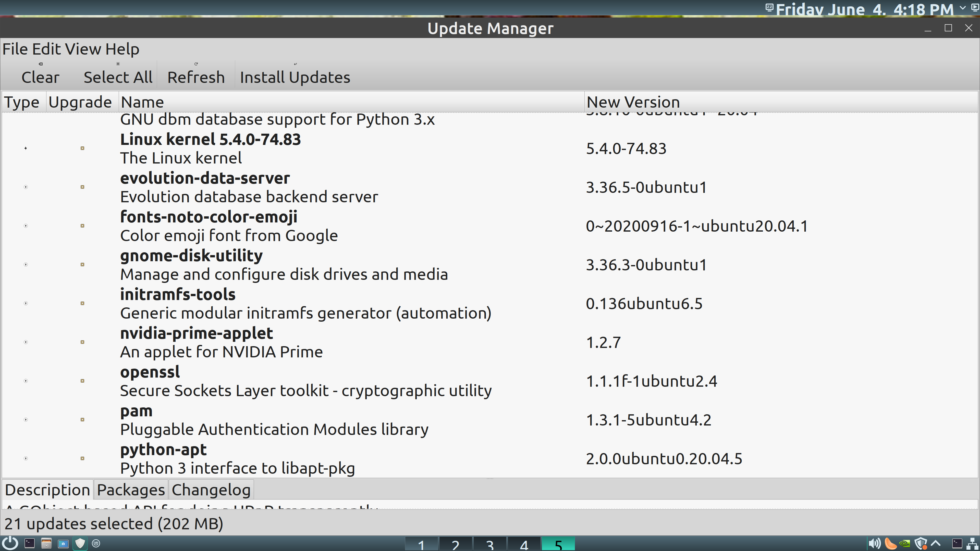The image size is (980, 551).
Task: Open the network connections tray icon
Action: [x=972, y=544]
